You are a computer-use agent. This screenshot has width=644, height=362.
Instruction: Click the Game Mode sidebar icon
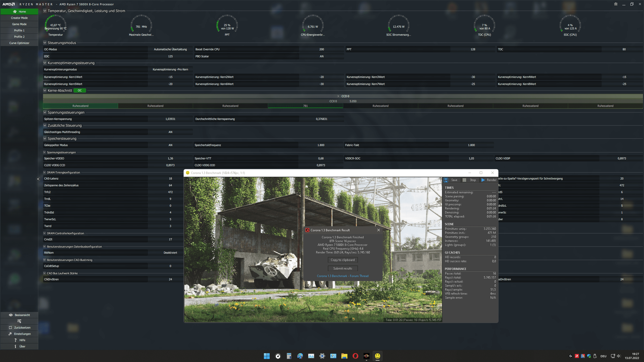click(19, 24)
